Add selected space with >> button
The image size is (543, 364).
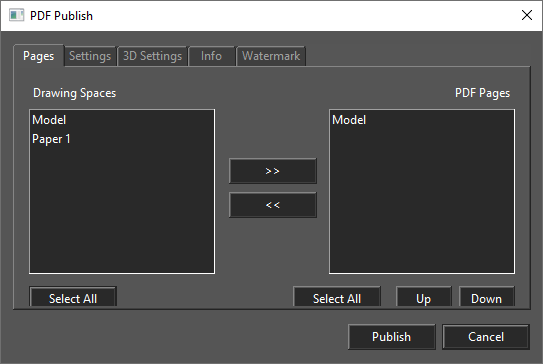click(273, 171)
